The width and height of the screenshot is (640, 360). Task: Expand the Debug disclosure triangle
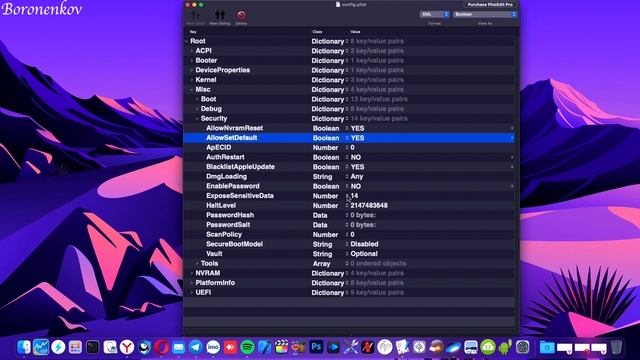pos(197,109)
